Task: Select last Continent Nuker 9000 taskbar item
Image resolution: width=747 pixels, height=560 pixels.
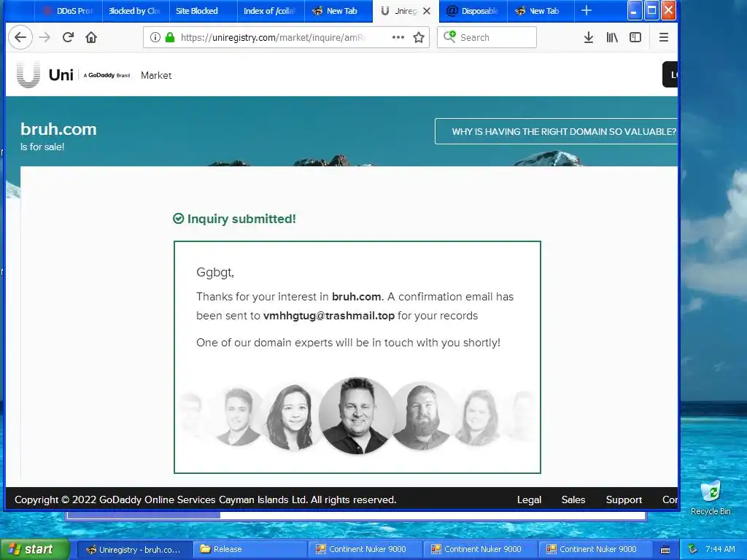Action: click(x=595, y=549)
